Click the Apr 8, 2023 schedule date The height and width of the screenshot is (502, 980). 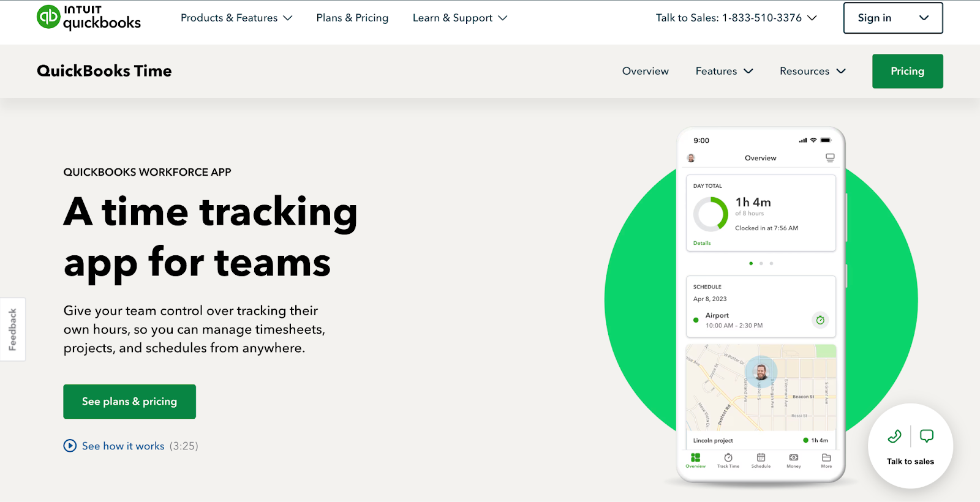[710, 299]
